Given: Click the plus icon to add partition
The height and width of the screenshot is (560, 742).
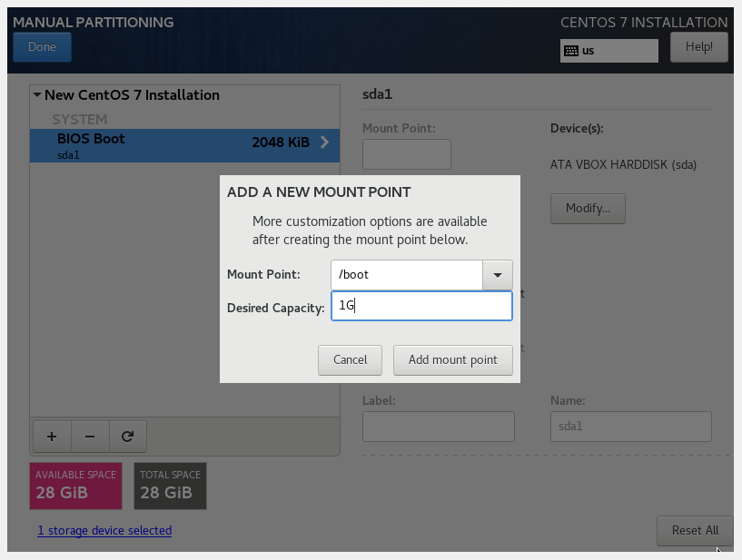Looking at the screenshot, I should (52, 437).
